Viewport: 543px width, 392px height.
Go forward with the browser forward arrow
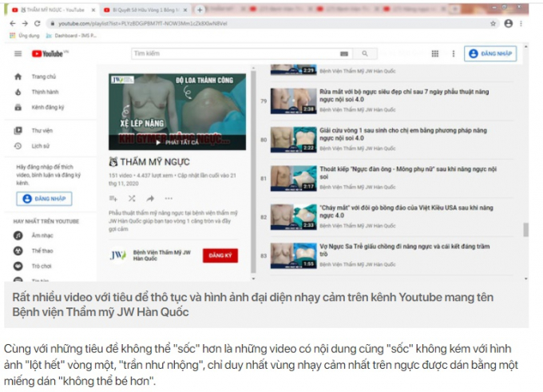(x=25, y=23)
